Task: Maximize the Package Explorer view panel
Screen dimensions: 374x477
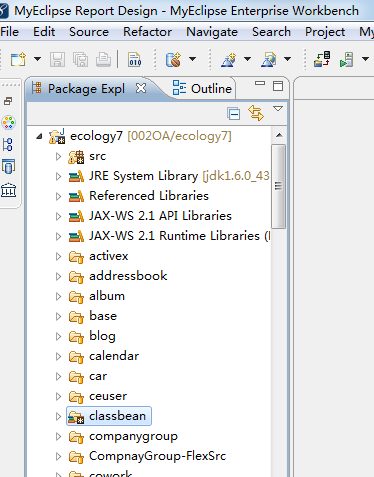Action: click(278, 86)
